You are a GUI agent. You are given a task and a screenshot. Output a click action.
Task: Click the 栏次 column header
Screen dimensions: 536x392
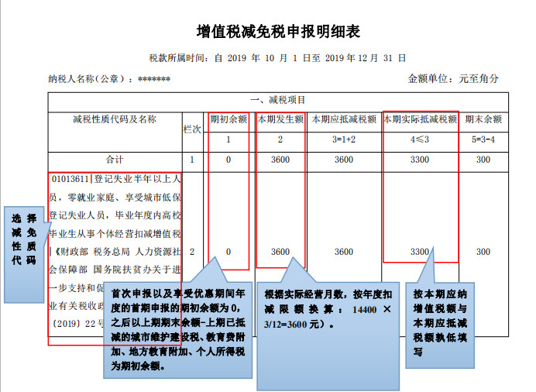pyautogui.click(x=192, y=129)
